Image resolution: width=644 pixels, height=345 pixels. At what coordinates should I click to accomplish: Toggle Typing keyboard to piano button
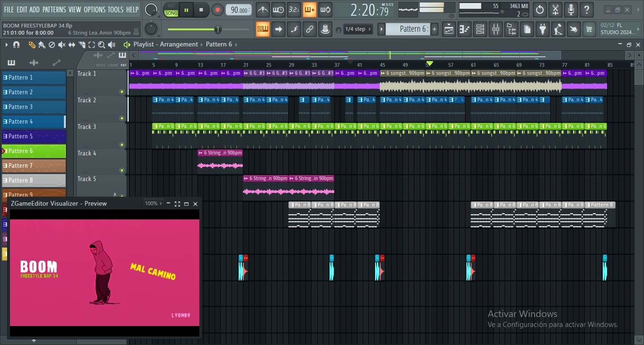262,29
